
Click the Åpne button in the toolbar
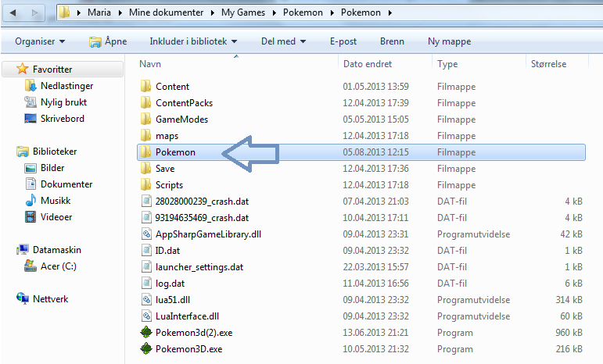click(x=106, y=41)
